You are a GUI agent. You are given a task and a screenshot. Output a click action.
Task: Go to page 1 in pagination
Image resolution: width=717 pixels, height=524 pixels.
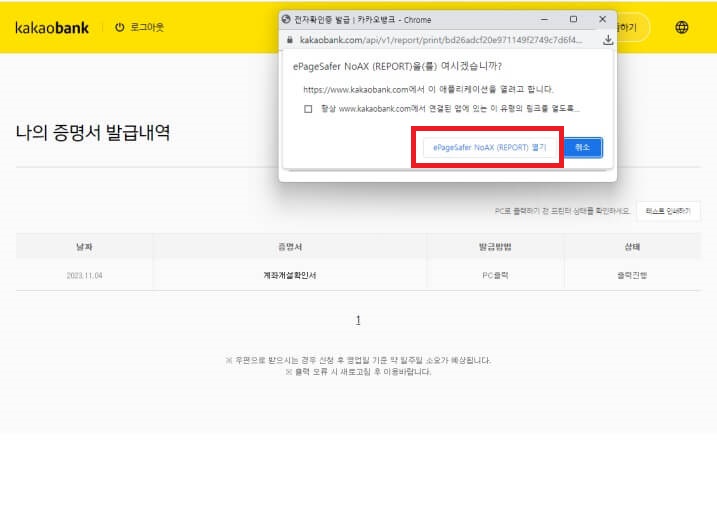(x=358, y=320)
